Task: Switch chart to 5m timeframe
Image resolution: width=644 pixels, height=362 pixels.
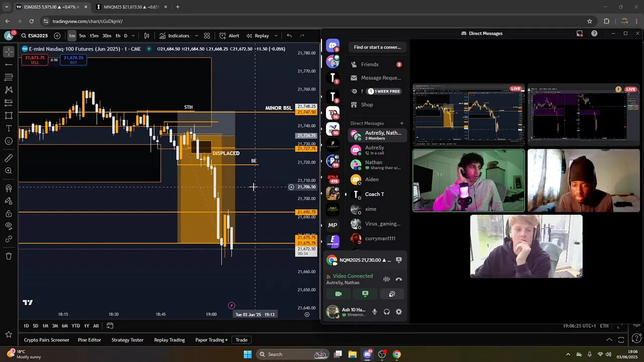Action: (x=82, y=36)
